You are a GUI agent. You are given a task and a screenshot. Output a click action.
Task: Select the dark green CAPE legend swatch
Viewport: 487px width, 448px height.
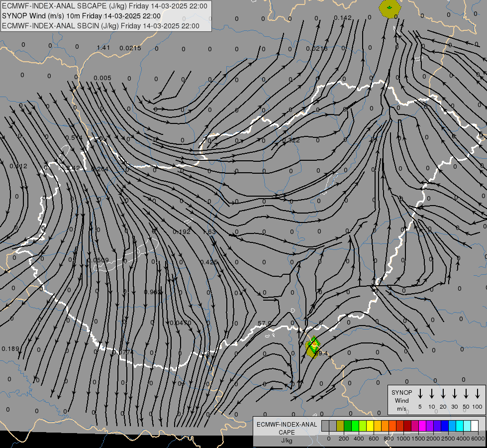pos(348,426)
